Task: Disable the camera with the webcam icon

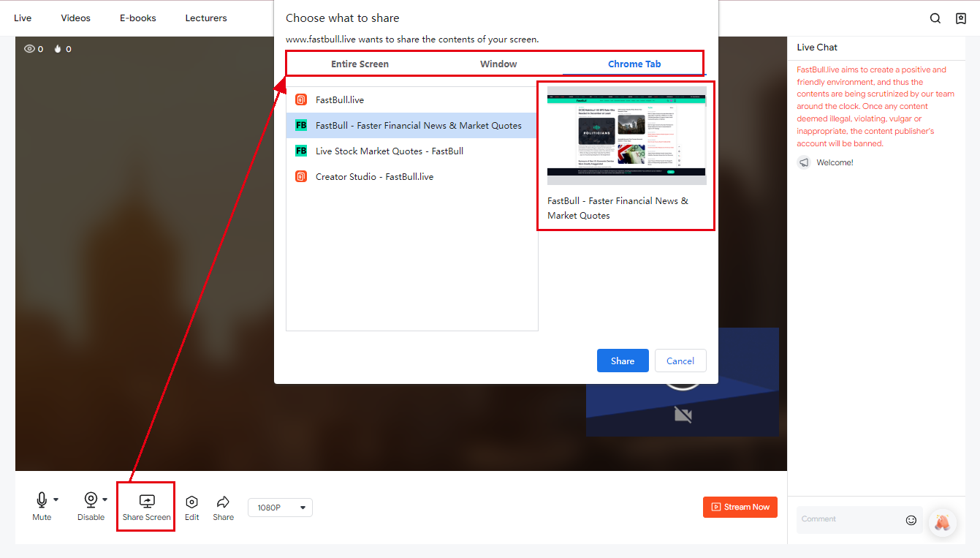Action: point(91,499)
